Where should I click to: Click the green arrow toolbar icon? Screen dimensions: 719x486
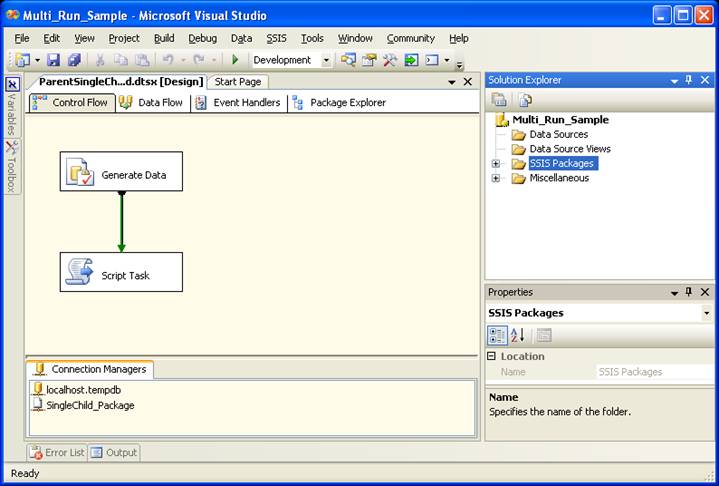[x=411, y=60]
